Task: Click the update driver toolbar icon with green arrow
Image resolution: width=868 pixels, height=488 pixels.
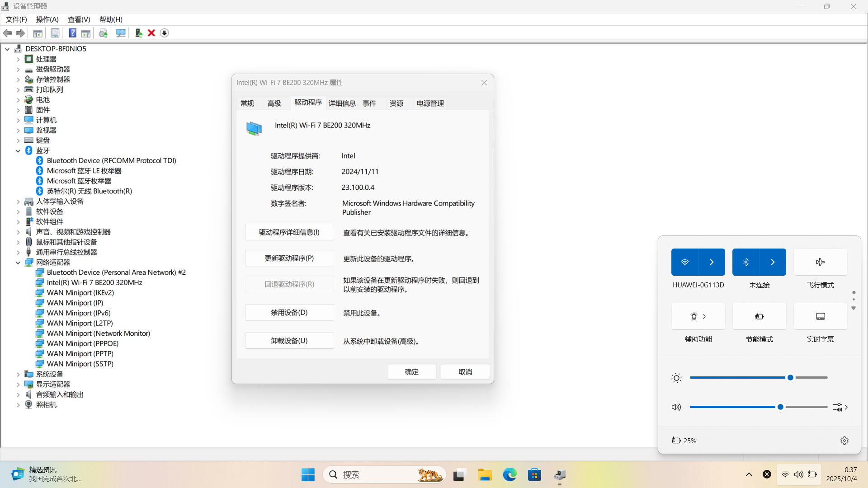Action: click(x=139, y=33)
